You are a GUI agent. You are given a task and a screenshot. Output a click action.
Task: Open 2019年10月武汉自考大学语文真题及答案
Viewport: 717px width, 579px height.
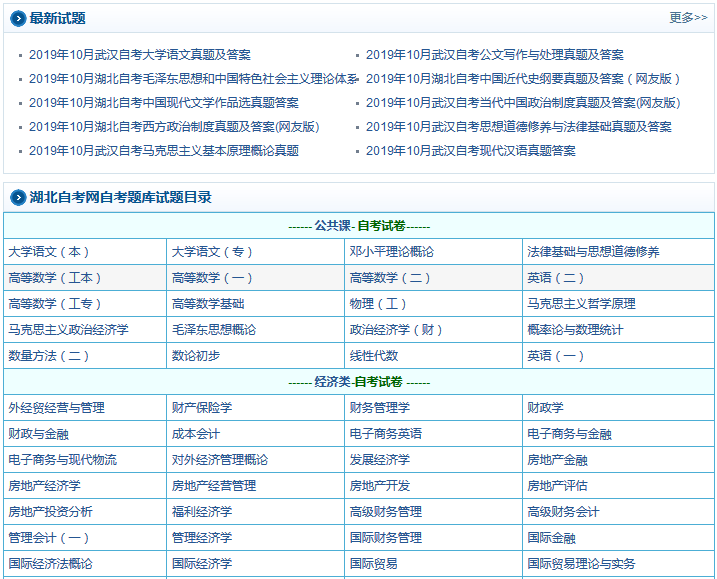pyautogui.click(x=139, y=55)
